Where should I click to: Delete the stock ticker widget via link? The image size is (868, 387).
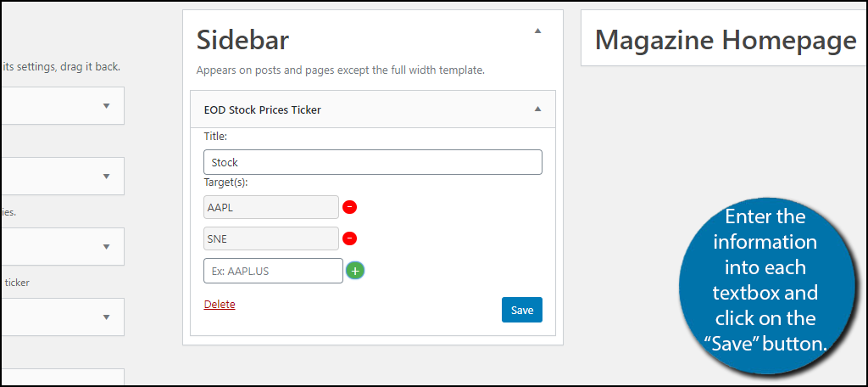[220, 305]
